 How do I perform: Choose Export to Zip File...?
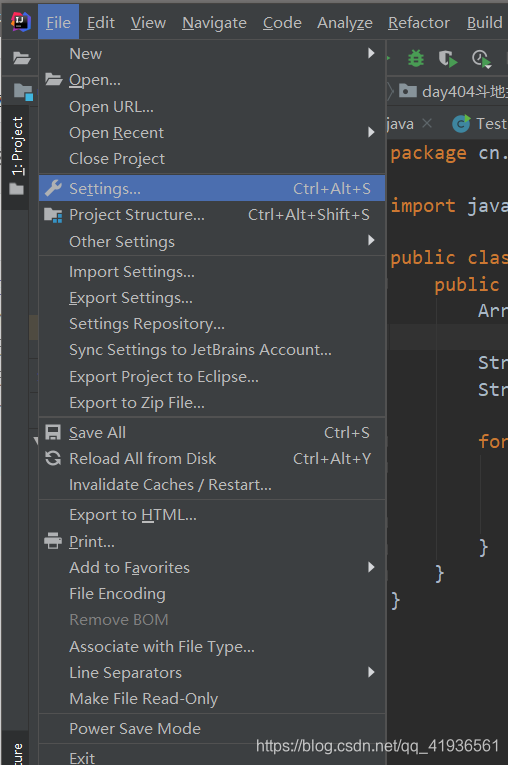tap(212, 403)
